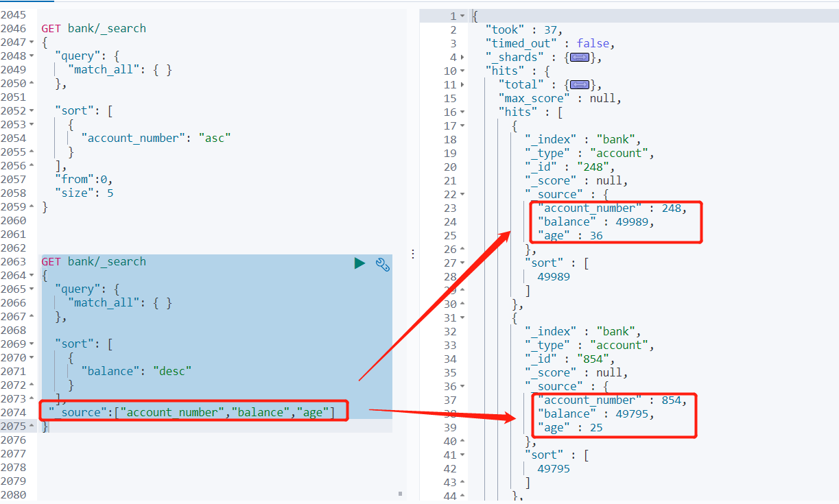The image size is (839, 504).
Task: Click "max_score" : null in the response
Action: (x=560, y=99)
